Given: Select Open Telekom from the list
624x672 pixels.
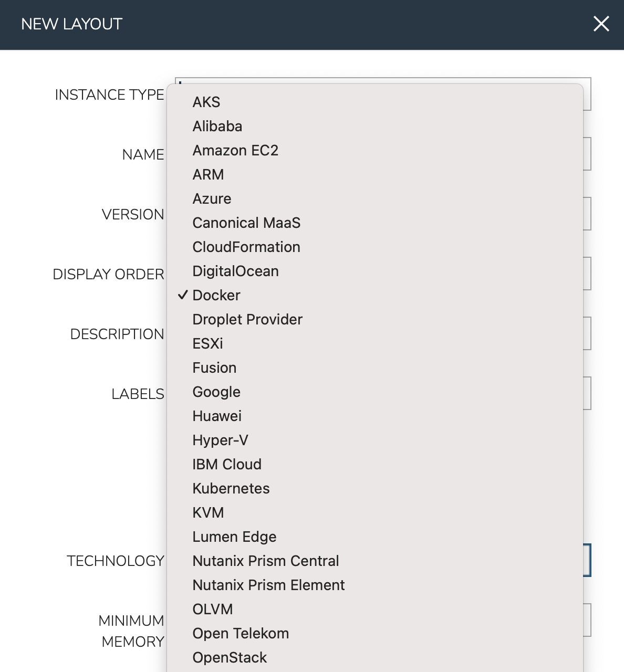Looking at the screenshot, I should tap(241, 633).
